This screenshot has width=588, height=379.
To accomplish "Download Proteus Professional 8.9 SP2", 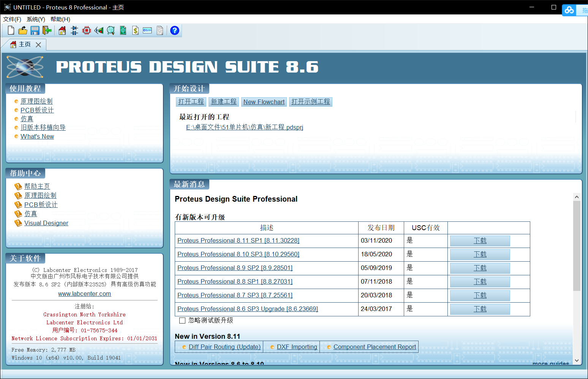I will pos(480,268).
